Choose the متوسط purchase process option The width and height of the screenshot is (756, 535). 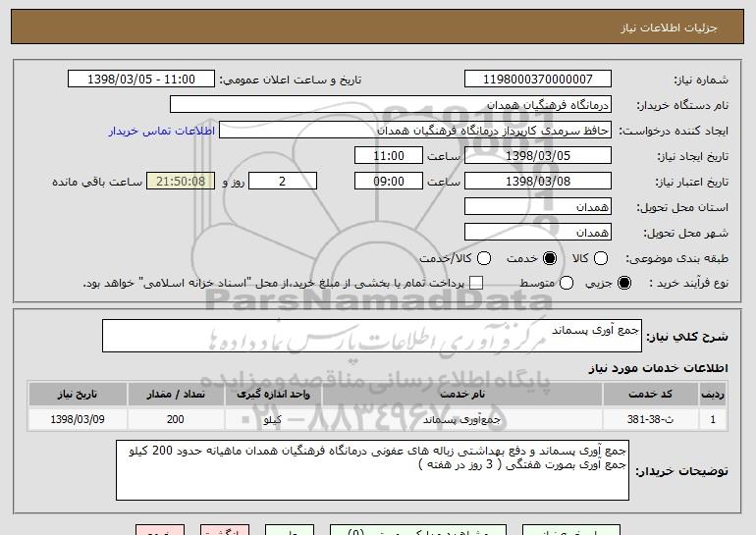coord(567,283)
